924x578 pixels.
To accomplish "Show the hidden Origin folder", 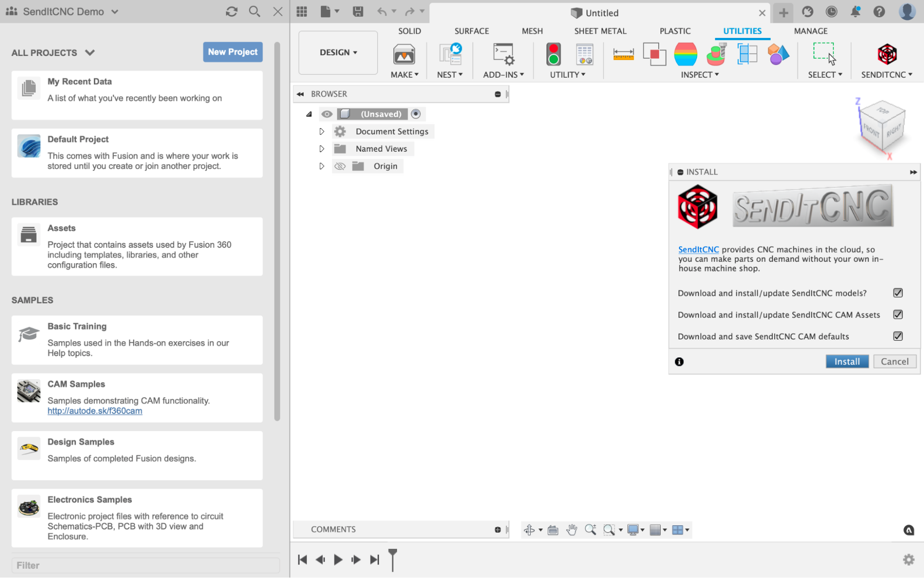I will click(x=340, y=166).
